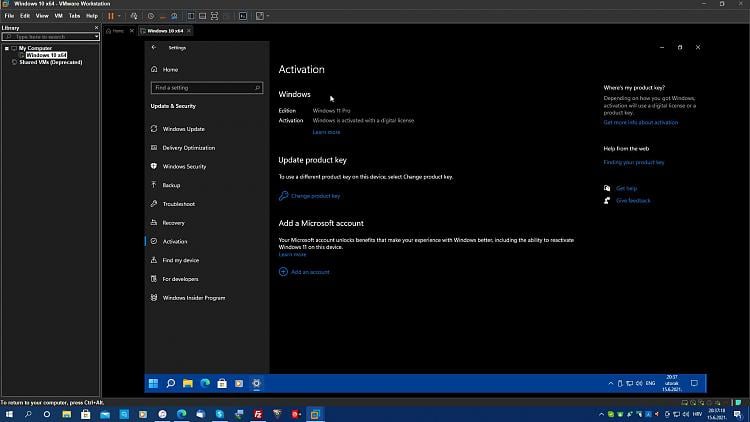Open the VM menu
750x422 pixels.
[x=58, y=16]
